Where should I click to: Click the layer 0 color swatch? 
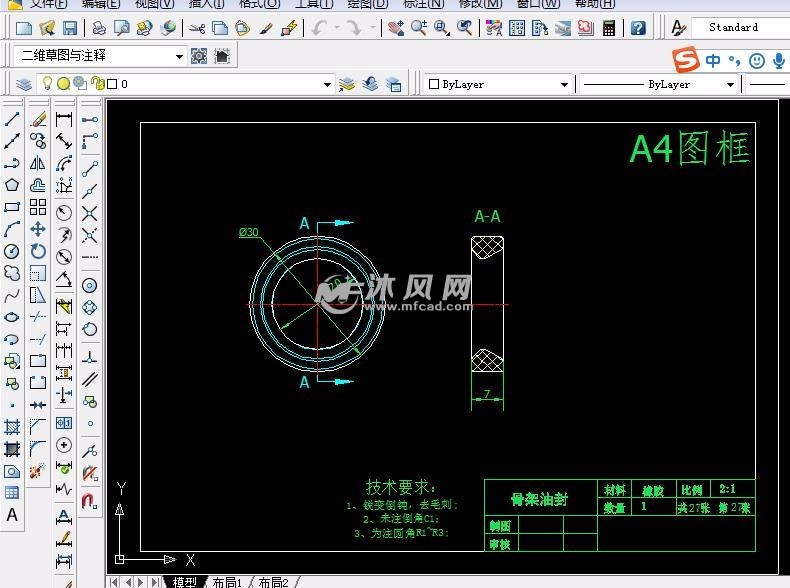pos(112,84)
